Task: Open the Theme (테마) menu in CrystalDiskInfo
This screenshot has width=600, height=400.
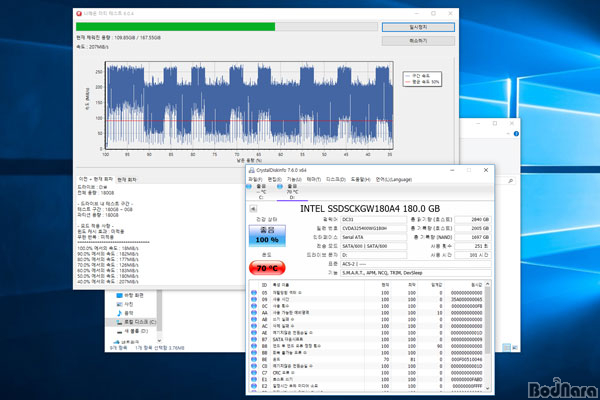Action: (313, 179)
